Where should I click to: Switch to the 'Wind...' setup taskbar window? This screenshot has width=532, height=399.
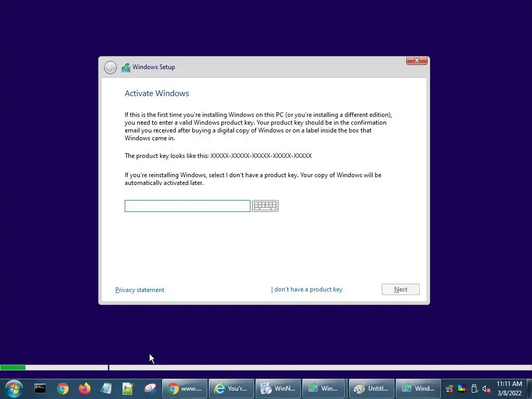418,389
